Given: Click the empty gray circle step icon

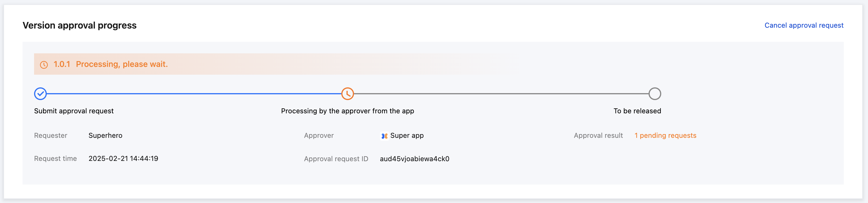Looking at the screenshot, I should point(654,94).
